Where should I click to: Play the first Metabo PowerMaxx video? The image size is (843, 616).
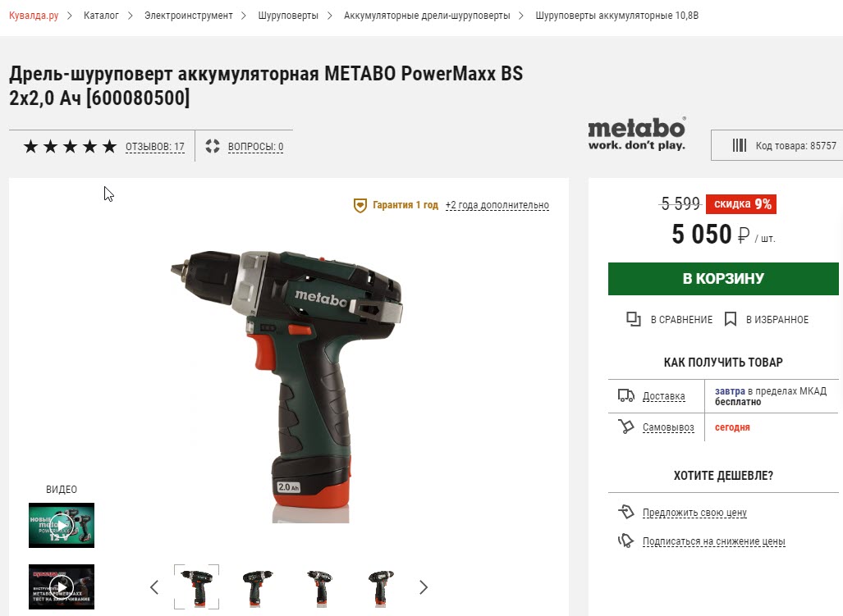point(62,525)
